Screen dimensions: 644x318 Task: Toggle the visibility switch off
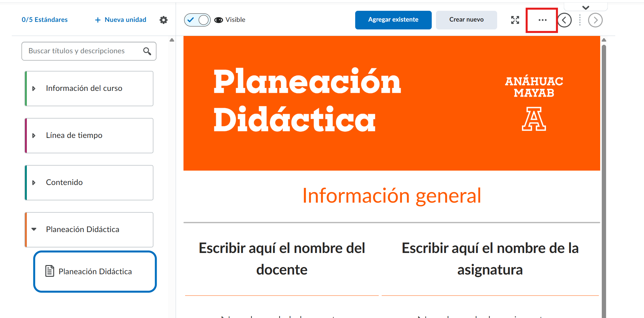[197, 20]
